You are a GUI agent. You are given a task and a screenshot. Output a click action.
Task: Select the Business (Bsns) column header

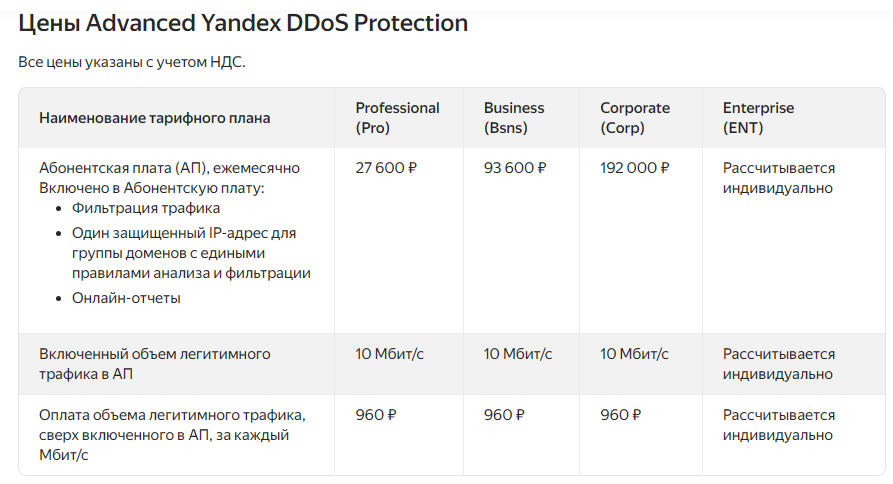(514, 118)
